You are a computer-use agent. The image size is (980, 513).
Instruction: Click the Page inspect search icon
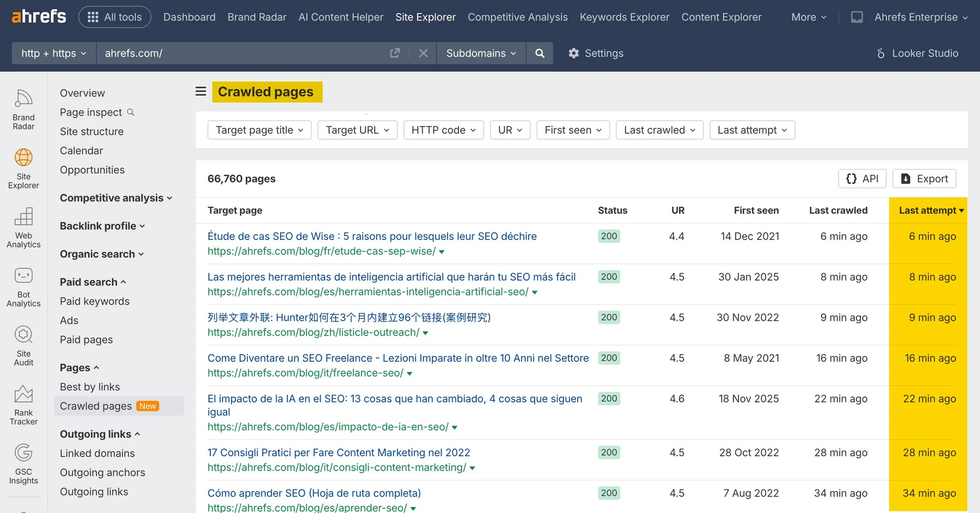[131, 112]
